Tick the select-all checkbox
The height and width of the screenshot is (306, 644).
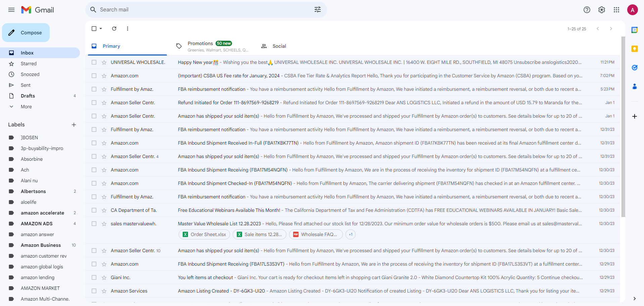pyautogui.click(x=94, y=29)
